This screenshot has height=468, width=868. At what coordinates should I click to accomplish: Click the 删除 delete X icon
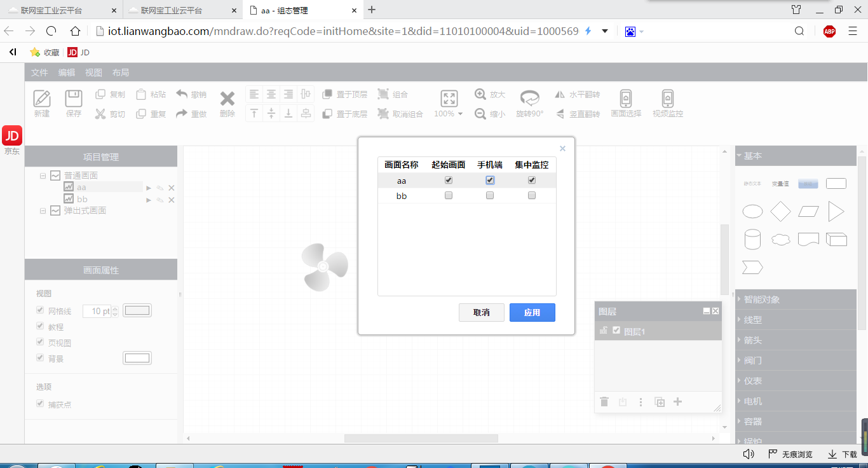(227, 99)
